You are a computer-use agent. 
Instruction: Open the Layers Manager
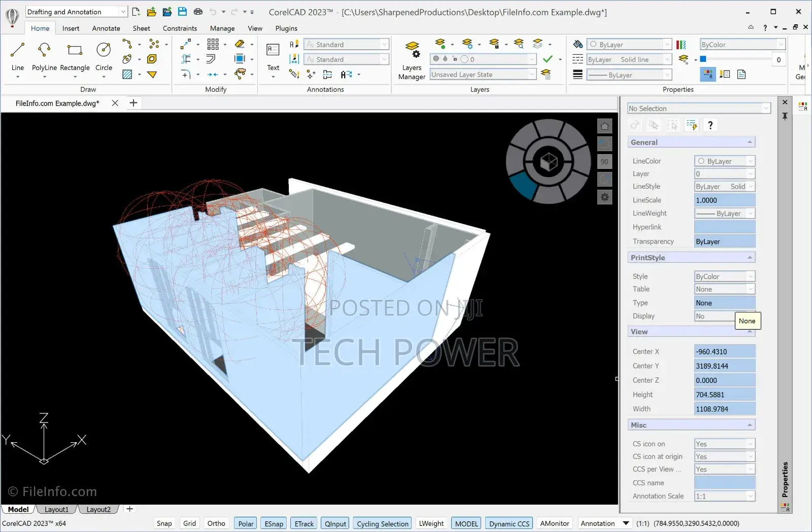click(x=412, y=60)
